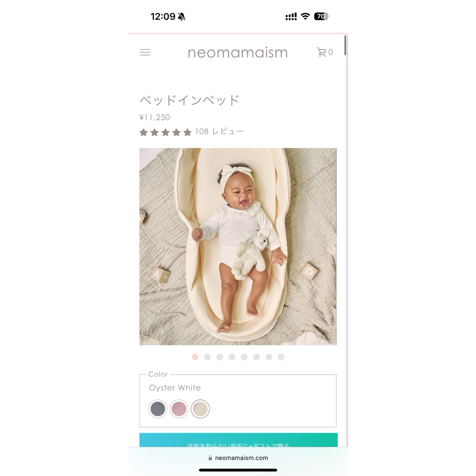Click the page scrollbar thumb

345,45
